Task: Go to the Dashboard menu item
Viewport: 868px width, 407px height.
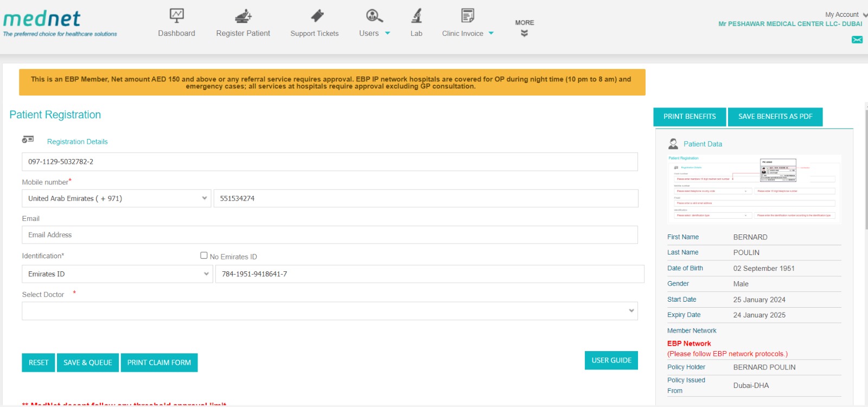Action: [x=177, y=33]
